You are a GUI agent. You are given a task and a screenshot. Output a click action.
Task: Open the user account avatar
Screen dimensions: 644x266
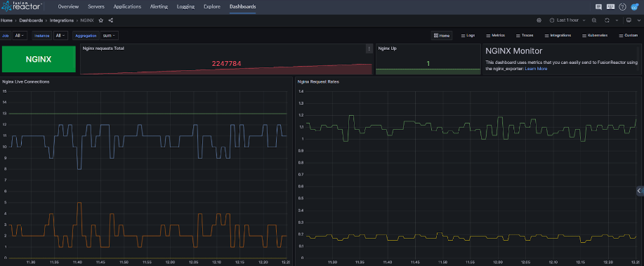pos(635,6)
